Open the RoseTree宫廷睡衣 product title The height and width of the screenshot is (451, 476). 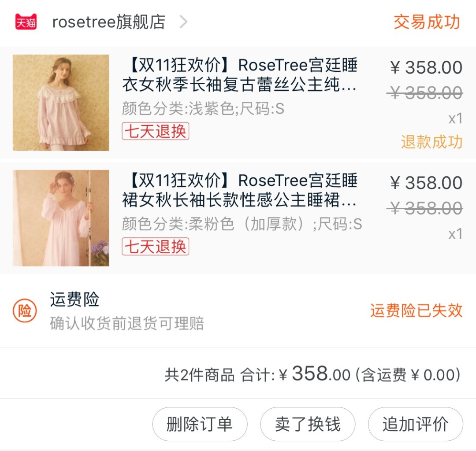pos(240,74)
